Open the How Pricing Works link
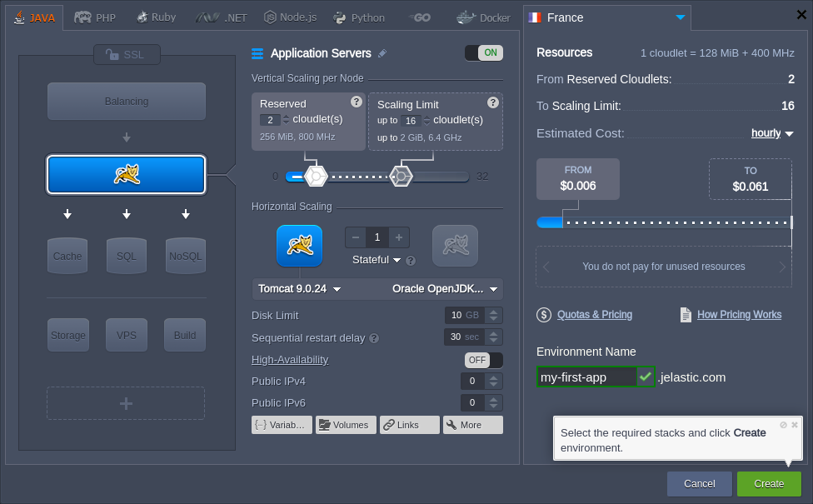 [x=739, y=315]
